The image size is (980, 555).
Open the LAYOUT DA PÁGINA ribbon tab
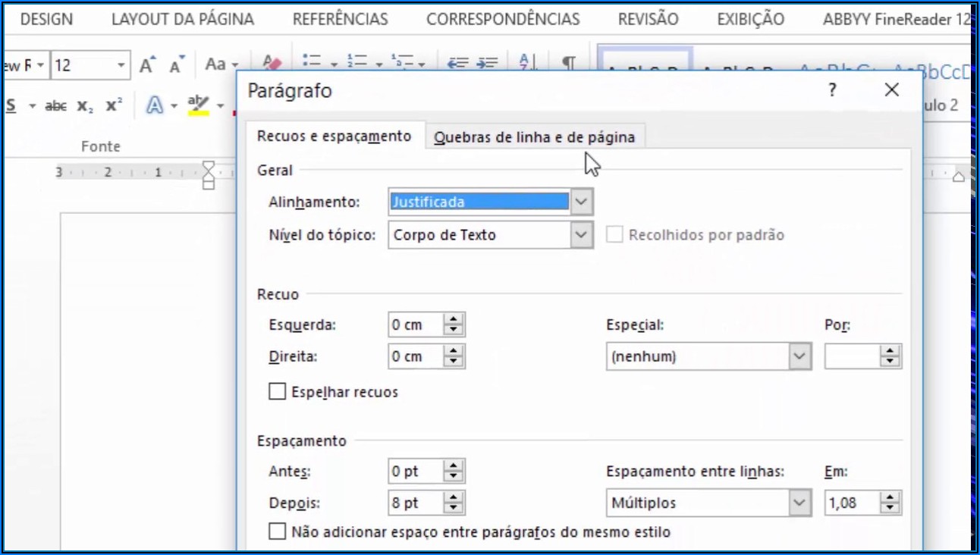(183, 20)
